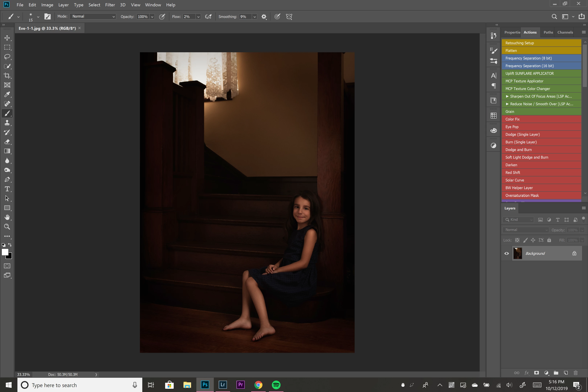Select the Clone Stamp tool

(x=7, y=123)
